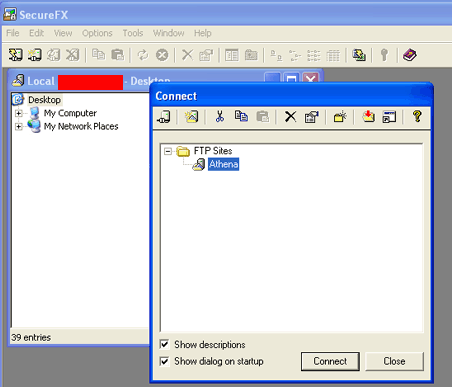Select the FTP Sites folder
452x387 pixels.
pos(213,151)
